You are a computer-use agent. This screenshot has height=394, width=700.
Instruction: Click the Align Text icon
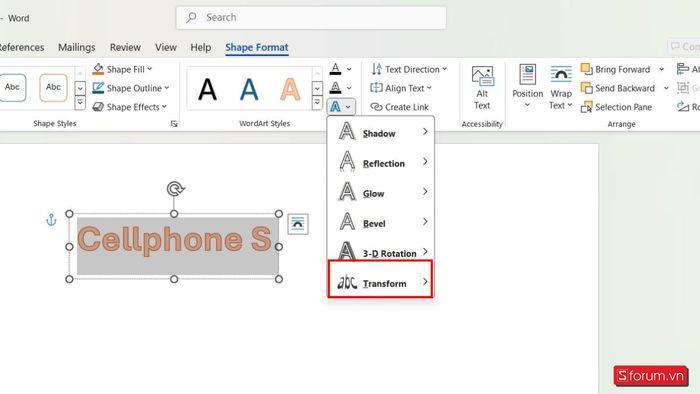(376, 88)
